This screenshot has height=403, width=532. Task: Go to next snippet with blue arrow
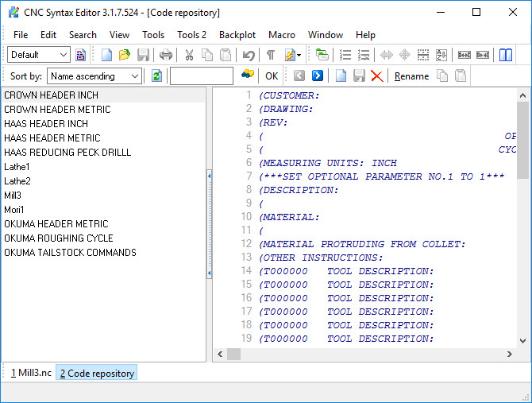click(318, 76)
